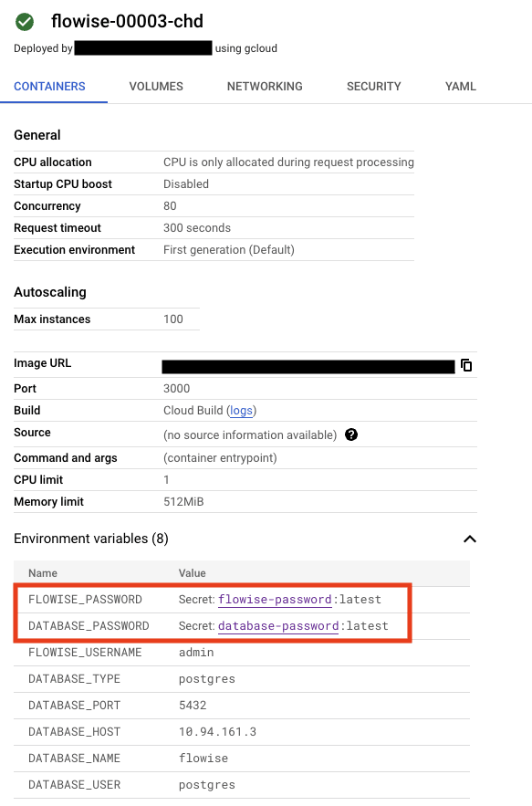The image size is (532, 806).
Task: Select the Port value 3000
Action: click(x=176, y=389)
